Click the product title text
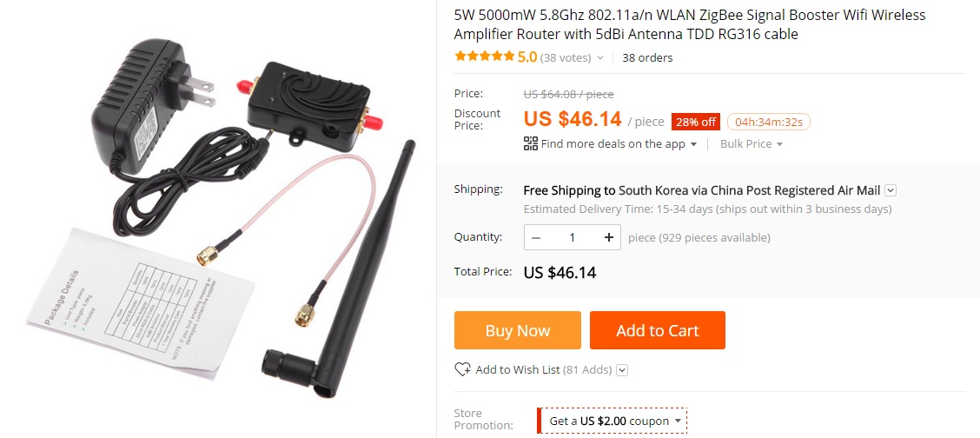Viewport: 980px width, 438px height. (689, 24)
